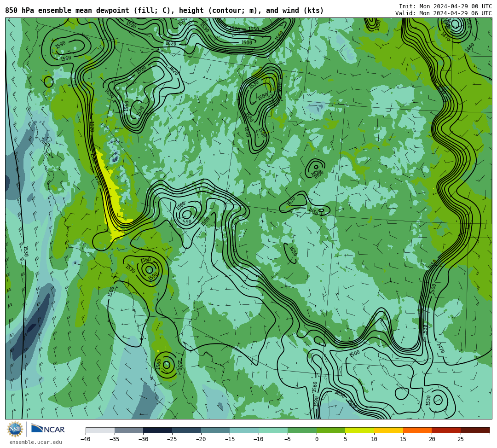The height and width of the screenshot is (448, 497).
Task: Click the -5 colorbar tick label
Action: point(287,439)
